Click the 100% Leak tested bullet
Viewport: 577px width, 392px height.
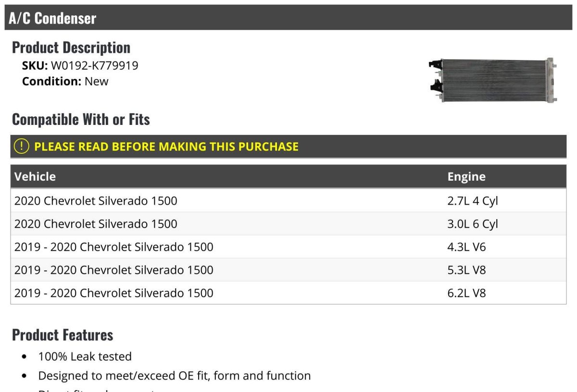point(85,356)
